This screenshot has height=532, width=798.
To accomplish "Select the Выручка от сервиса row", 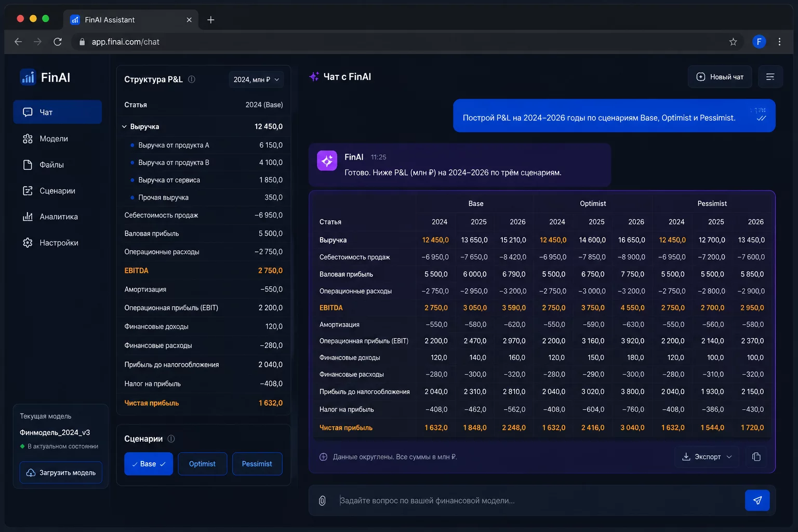I will click(x=204, y=180).
